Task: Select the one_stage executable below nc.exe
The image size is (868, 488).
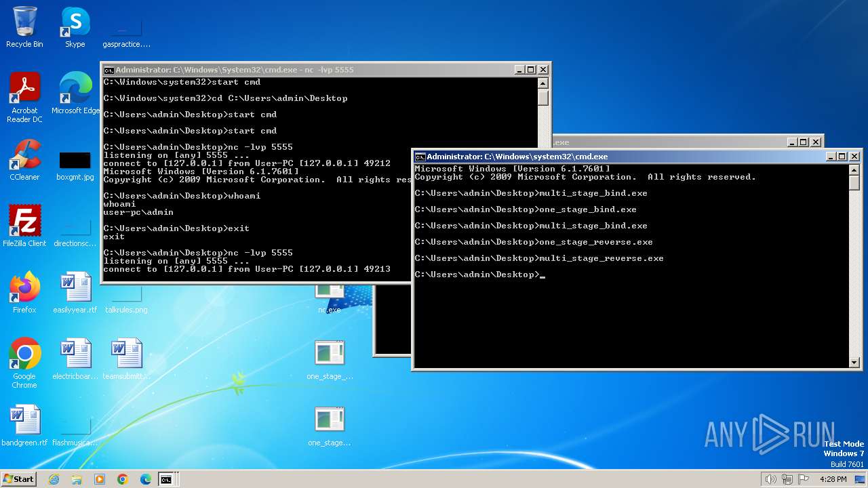Action: pos(330,359)
